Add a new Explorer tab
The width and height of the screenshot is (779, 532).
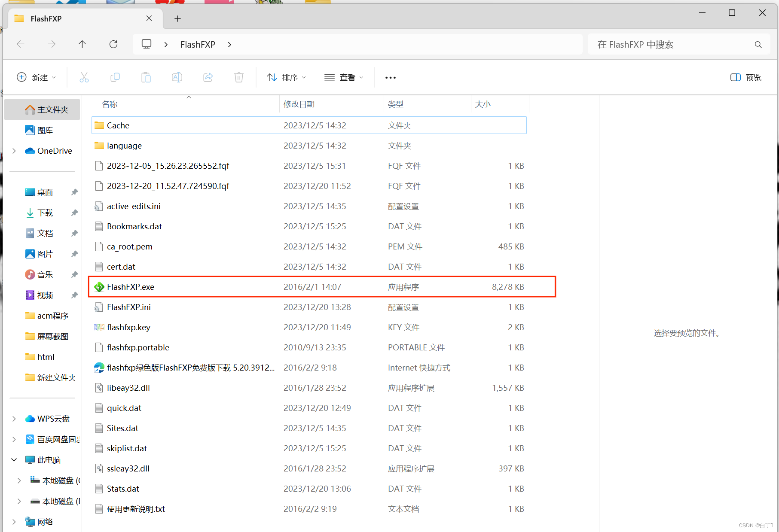tap(177, 18)
